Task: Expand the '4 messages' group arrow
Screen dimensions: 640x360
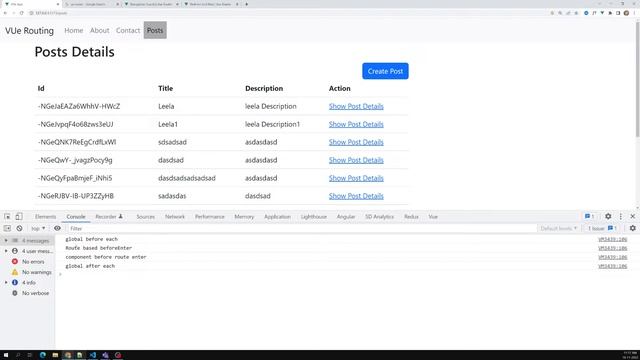Action: click(6, 240)
